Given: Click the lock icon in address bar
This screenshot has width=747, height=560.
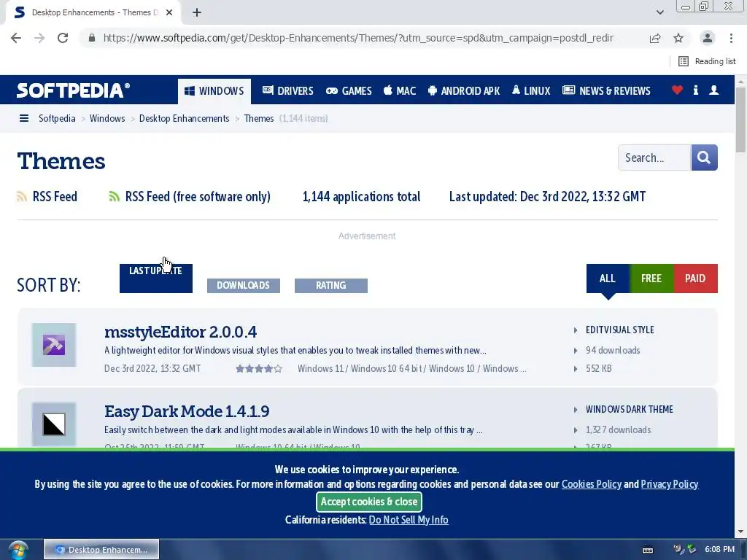Looking at the screenshot, I should pos(92,38).
